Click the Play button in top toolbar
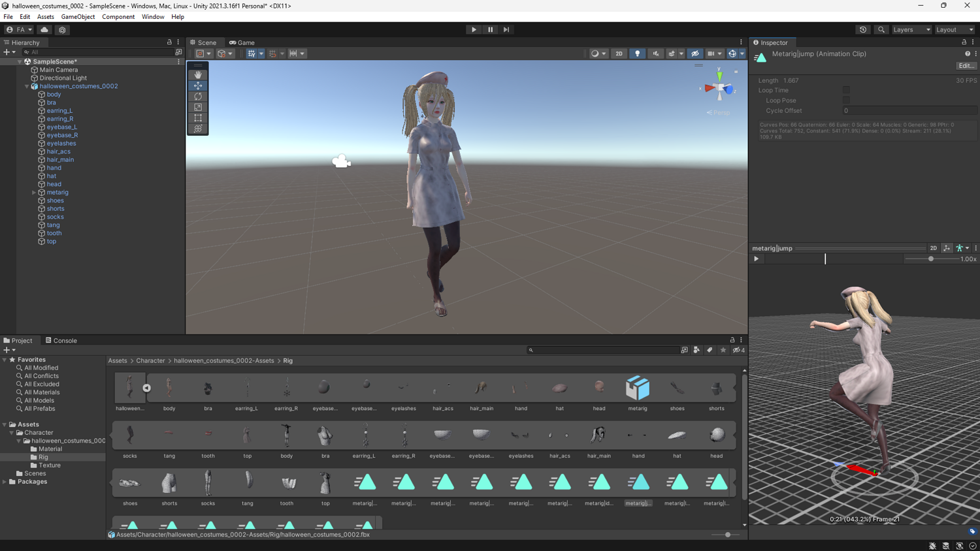This screenshot has height=551, width=980. click(x=474, y=29)
